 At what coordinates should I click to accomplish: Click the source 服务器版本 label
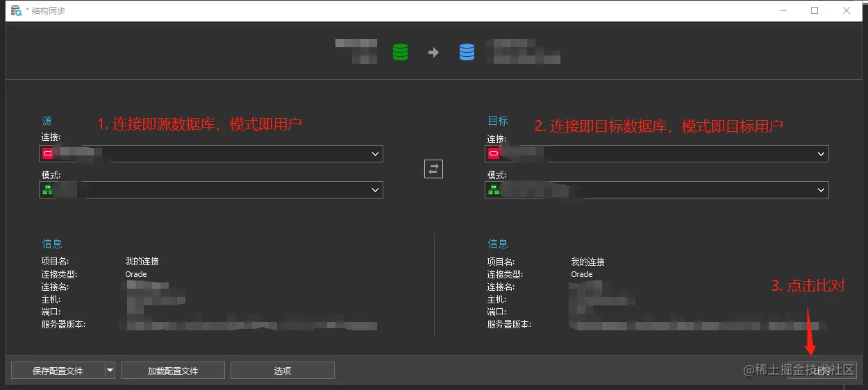[x=63, y=324]
